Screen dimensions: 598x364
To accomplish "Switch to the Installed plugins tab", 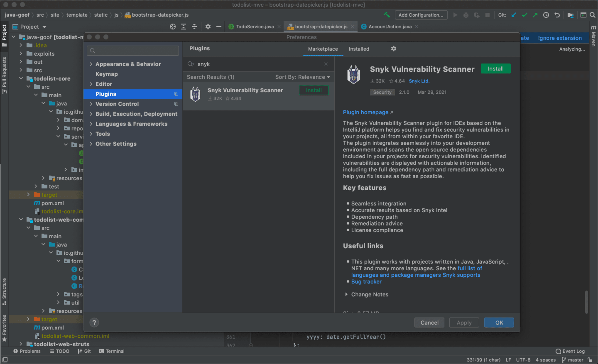I will (359, 49).
